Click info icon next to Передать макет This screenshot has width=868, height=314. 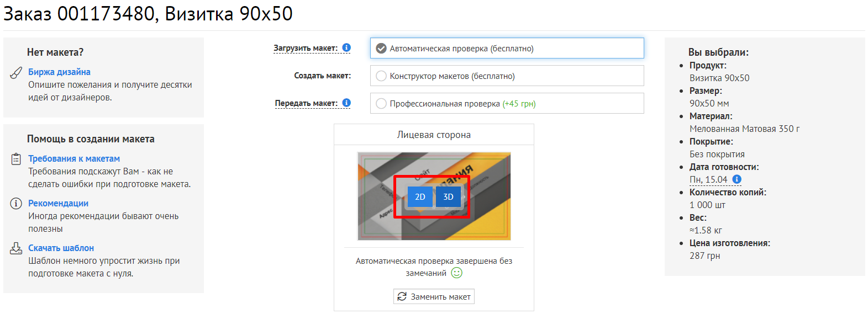point(346,103)
